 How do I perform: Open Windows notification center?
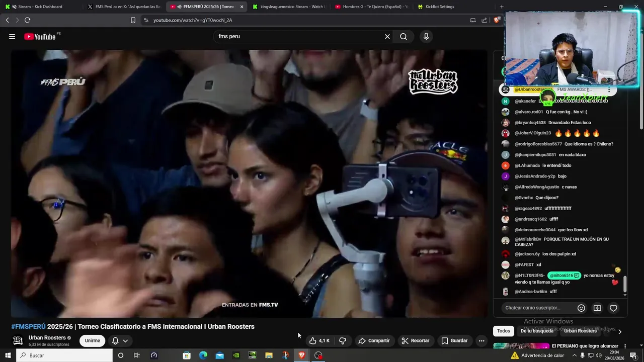coord(633,355)
